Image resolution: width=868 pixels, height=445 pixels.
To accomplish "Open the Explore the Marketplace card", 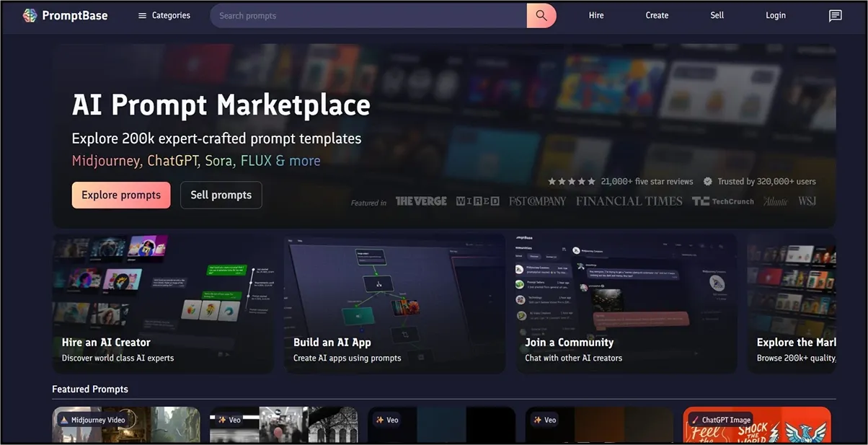I will pyautogui.click(x=792, y=303).
